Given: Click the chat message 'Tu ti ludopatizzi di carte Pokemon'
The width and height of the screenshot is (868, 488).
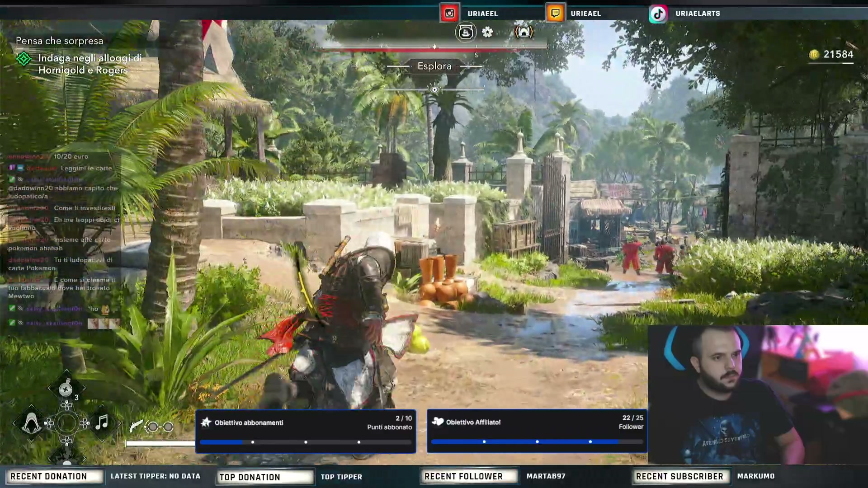Looking at the screenshot, I should coord(60,264).
